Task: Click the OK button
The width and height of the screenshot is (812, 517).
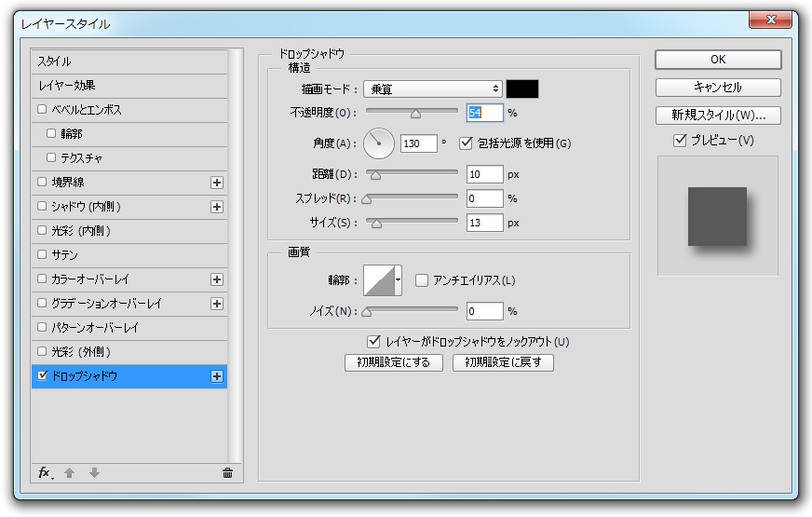Action: 718,60
